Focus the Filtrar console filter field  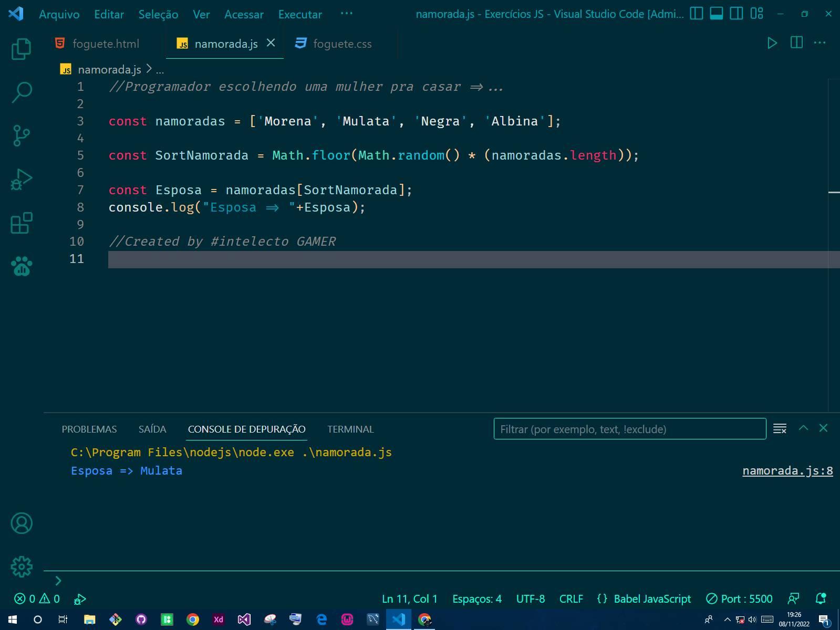click(x=629, y=429)
